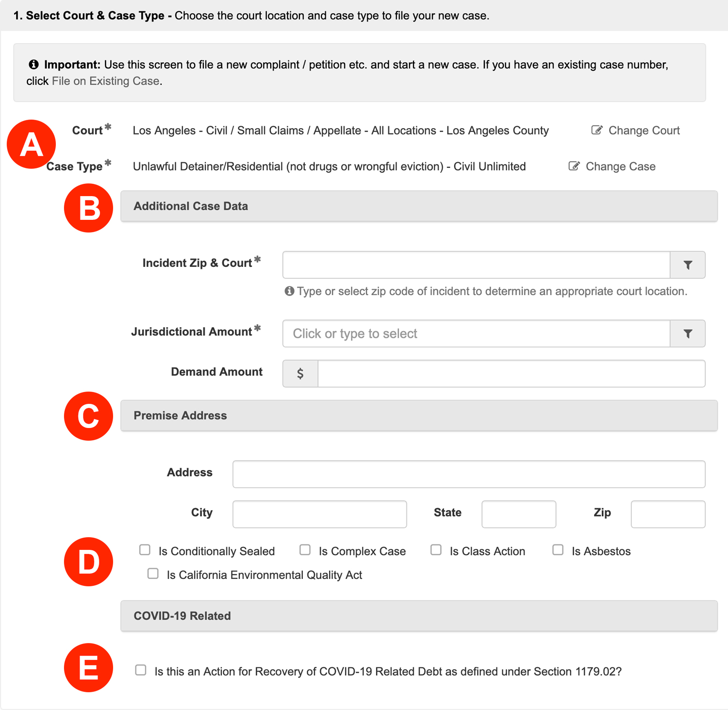Open the Incident Zip & Court dropdown

pyautogui.click(x=476, y=265)
